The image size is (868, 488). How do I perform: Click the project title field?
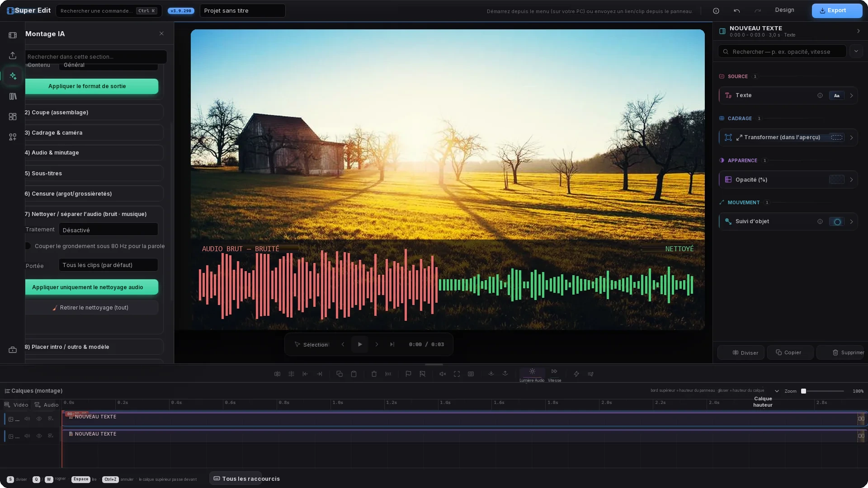[243, 11]
